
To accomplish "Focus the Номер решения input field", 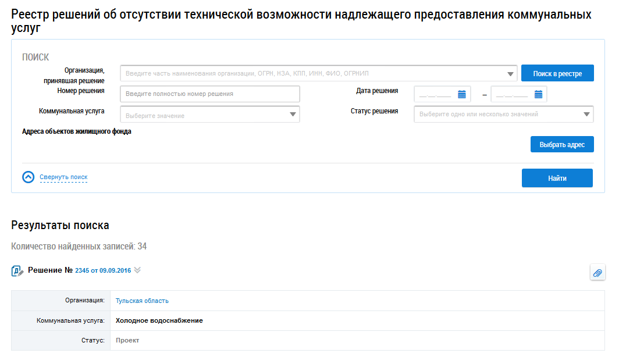I will (x=209, y=94).
